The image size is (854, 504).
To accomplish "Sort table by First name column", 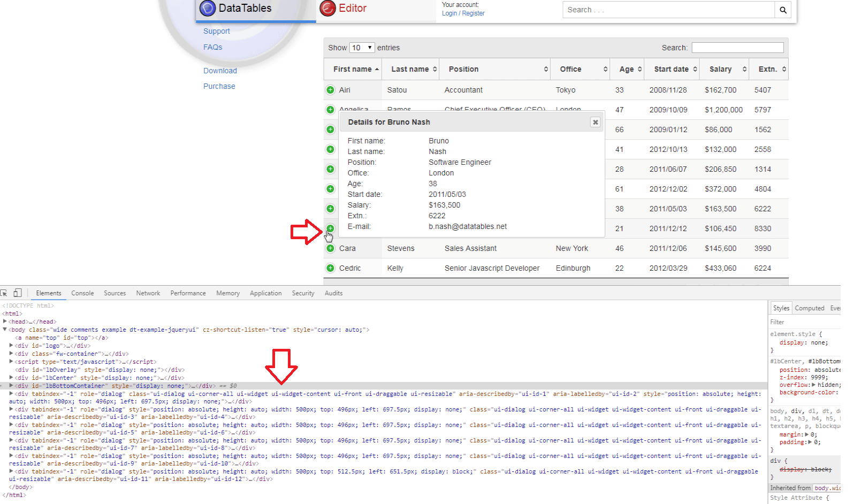I will tap(353, 69).
